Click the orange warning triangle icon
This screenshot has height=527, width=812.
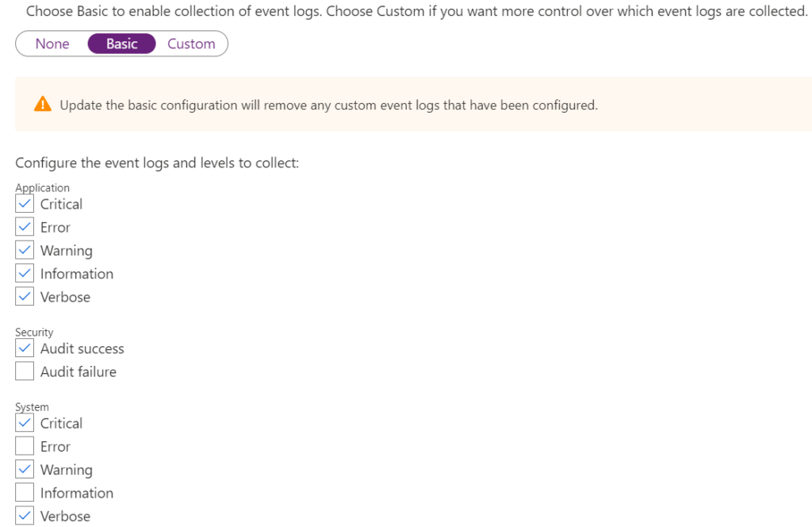[43, 104]
